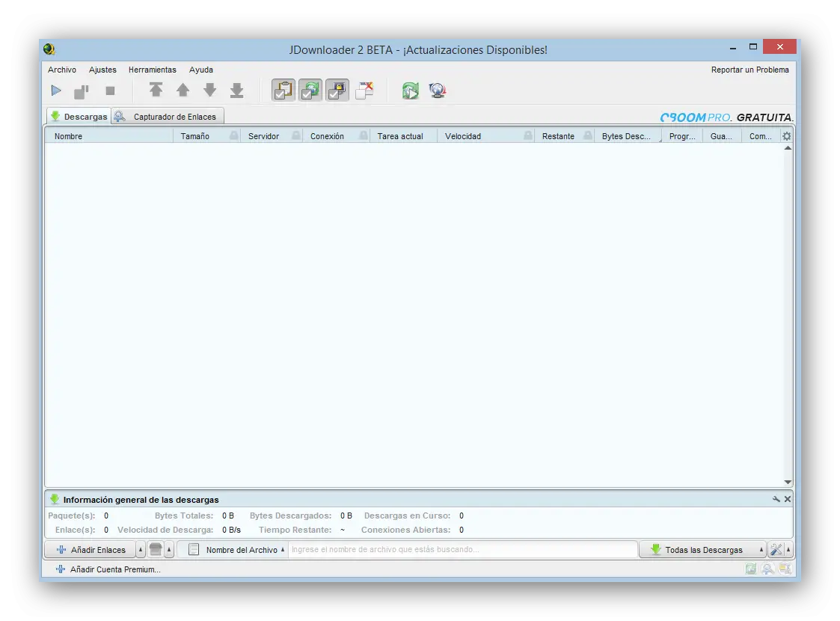
Task: Click lock icon in Conexión column
Action: click(x=364, y=135)
